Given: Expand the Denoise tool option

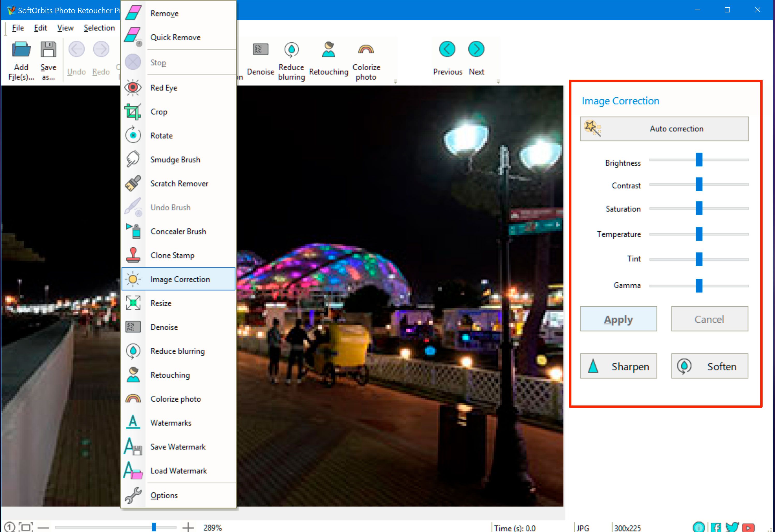Looking at the screenshot, I should click(x=164, y=327).
